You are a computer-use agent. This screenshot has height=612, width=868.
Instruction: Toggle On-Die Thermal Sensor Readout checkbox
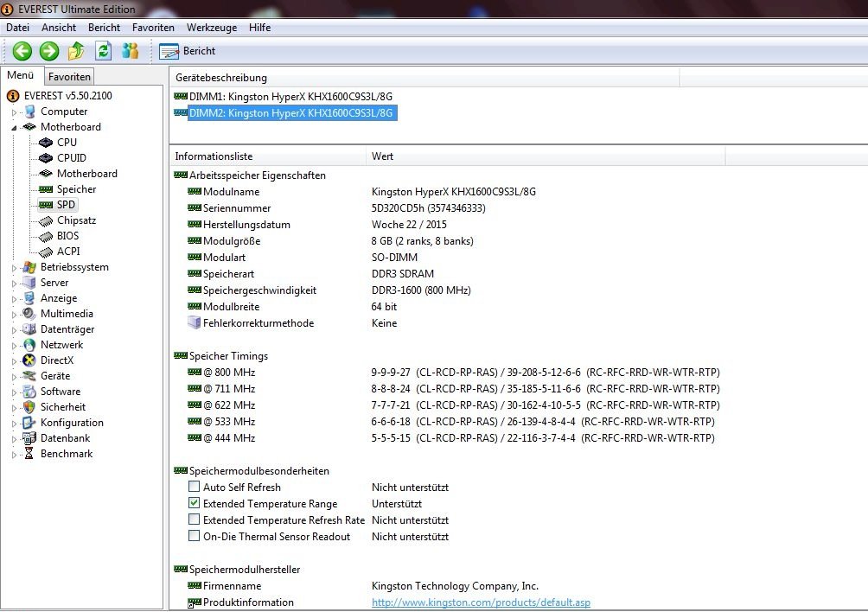[x=194, y=537]
